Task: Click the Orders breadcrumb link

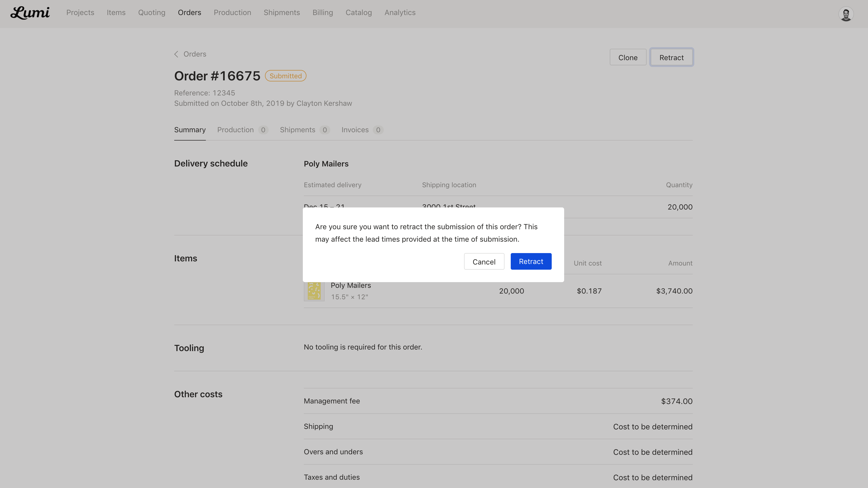Action: (195, 54)
